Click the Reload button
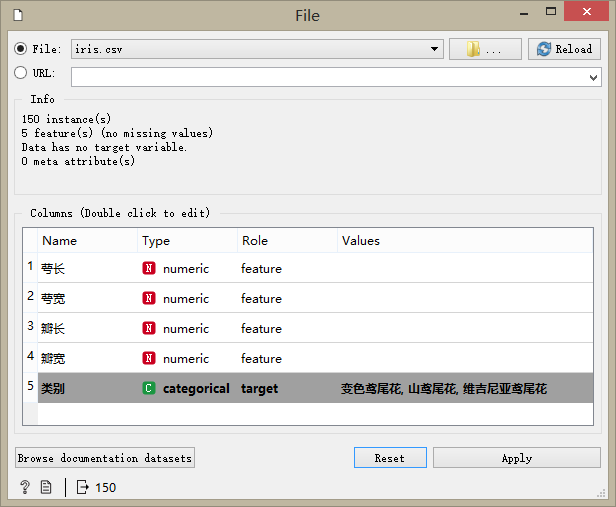 564,49
